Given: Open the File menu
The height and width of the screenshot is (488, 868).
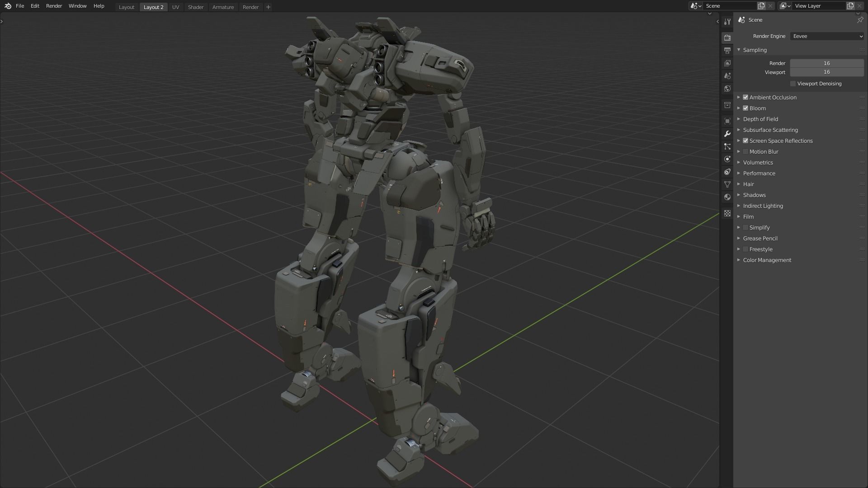Looking at the screenshot, I should tap(20, 6).
